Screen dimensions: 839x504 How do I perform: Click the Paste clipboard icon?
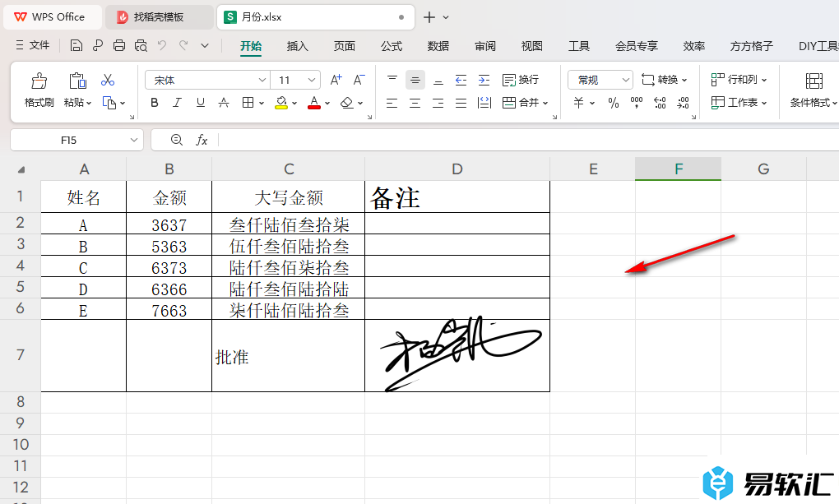tap(77, 81)
